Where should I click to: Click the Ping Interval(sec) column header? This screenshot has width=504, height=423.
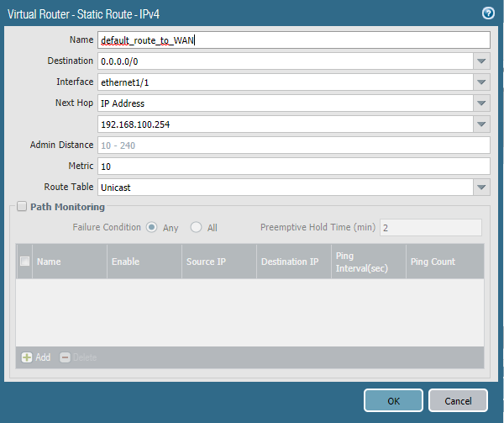(369, 262)
